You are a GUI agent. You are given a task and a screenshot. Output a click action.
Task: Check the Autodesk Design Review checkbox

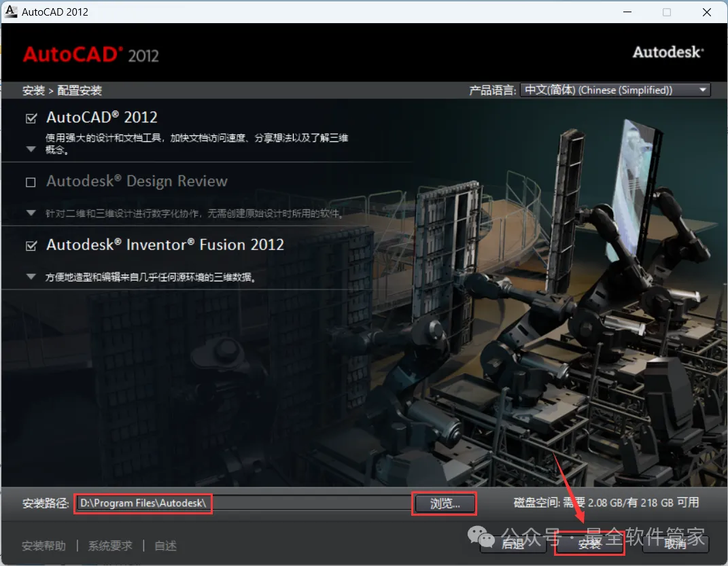tap(31, 182)
